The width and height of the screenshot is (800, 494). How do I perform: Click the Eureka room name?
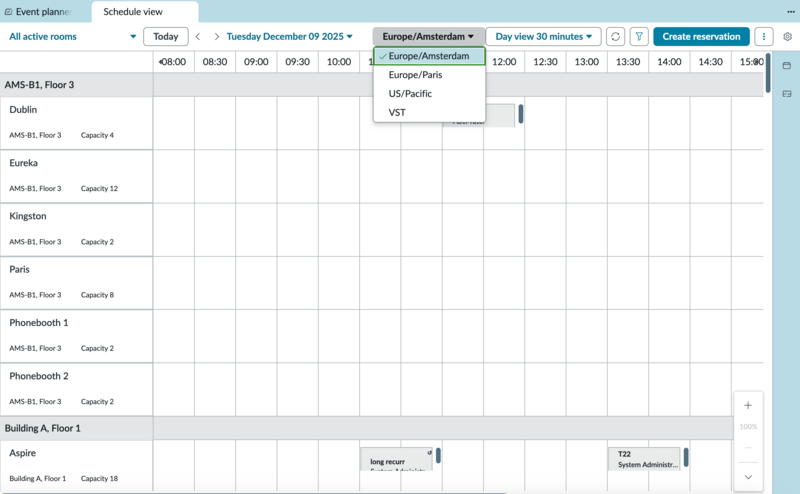click(23, 163)
